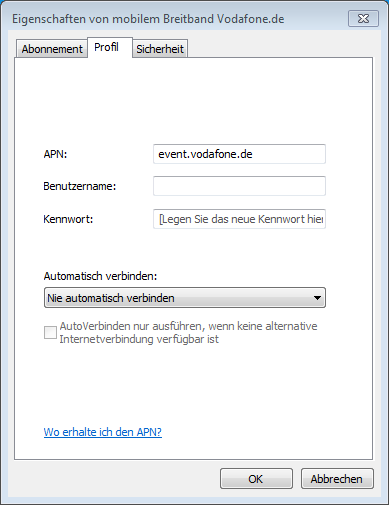Open the Sicherheit tab
Viewport: 389px width, 505px height.
160,49
